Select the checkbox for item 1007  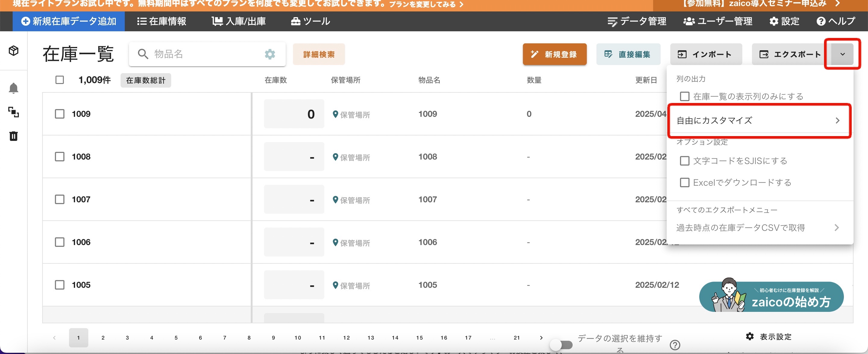click(x=60, y=200)
